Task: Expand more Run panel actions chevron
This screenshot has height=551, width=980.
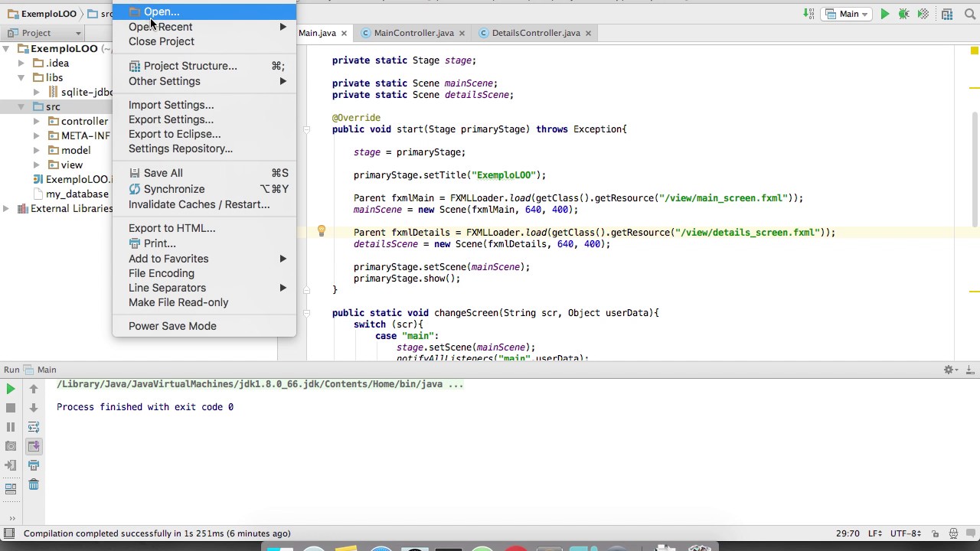Action: (x=11, y=517)
